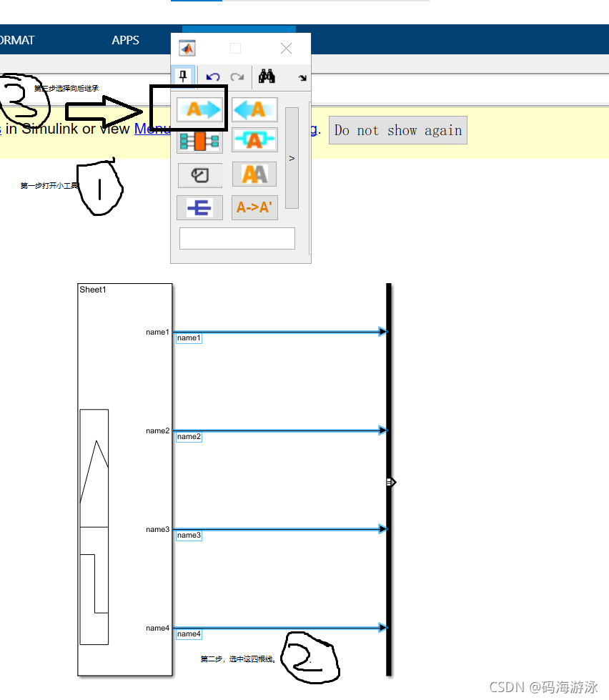Click the MATLAB logo icon in tool window
Viewport: 609px width, 700px height.
pos(187,48)
